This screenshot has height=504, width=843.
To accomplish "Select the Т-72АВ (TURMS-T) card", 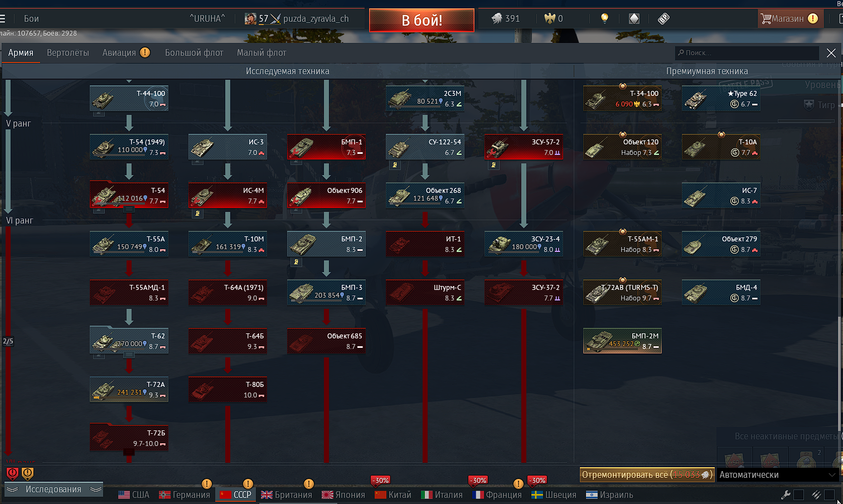I will pos(622,292).
